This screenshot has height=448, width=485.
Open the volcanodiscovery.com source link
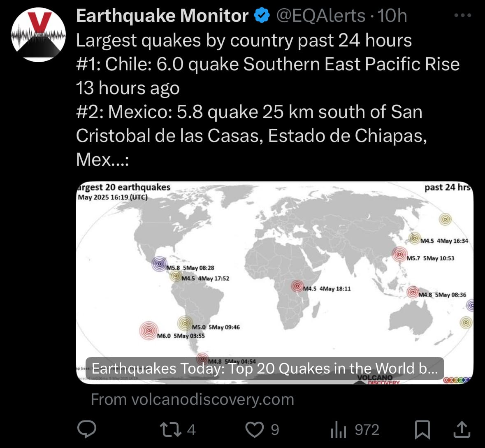193,399
